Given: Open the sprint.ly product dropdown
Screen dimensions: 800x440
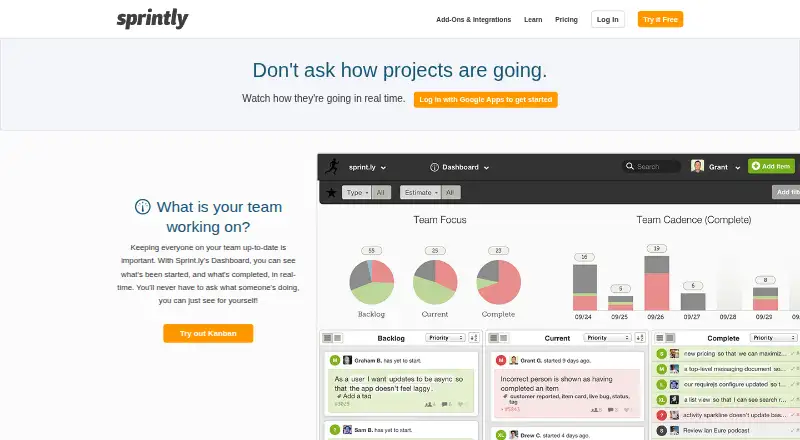Looking at the screenshot, I should [367, 167].
